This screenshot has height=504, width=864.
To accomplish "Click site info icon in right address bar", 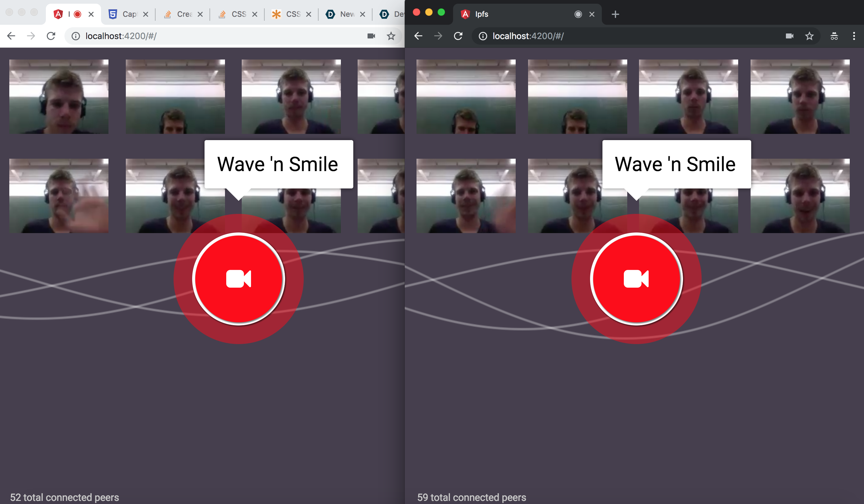I will pos(483,36).
